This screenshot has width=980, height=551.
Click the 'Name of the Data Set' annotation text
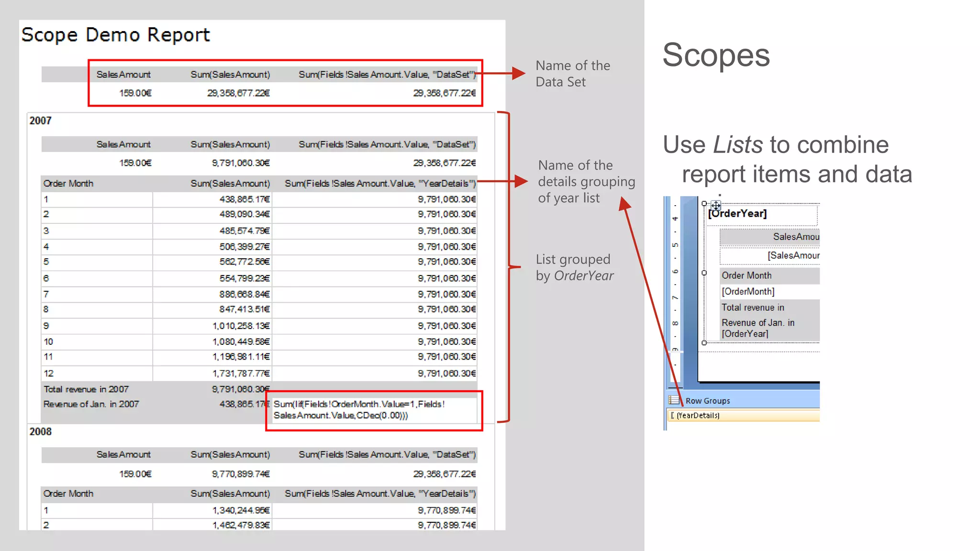click(573, 74)
